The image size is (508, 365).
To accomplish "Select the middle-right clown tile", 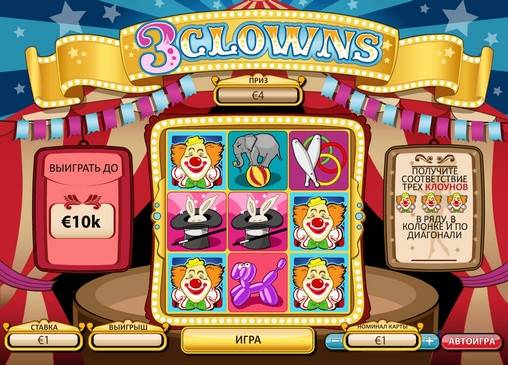I will click(x=318, y=221).
